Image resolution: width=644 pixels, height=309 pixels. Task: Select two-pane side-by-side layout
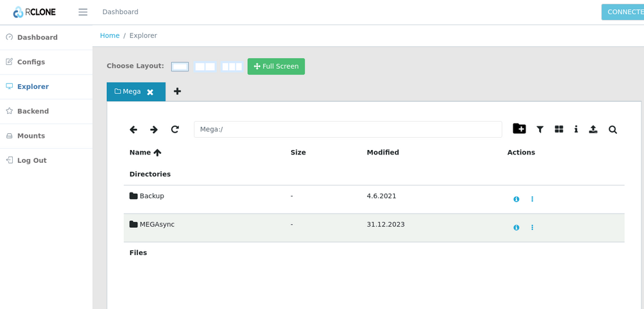pyautogui.click(x=205, y=66)
